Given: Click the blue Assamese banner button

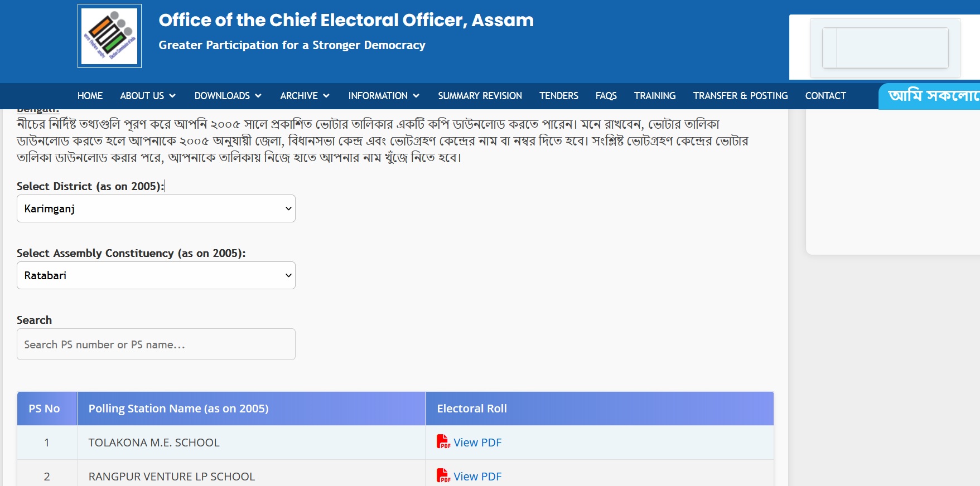Looking at the screenshot, I should pyautogui.click(x=929, y=96).
